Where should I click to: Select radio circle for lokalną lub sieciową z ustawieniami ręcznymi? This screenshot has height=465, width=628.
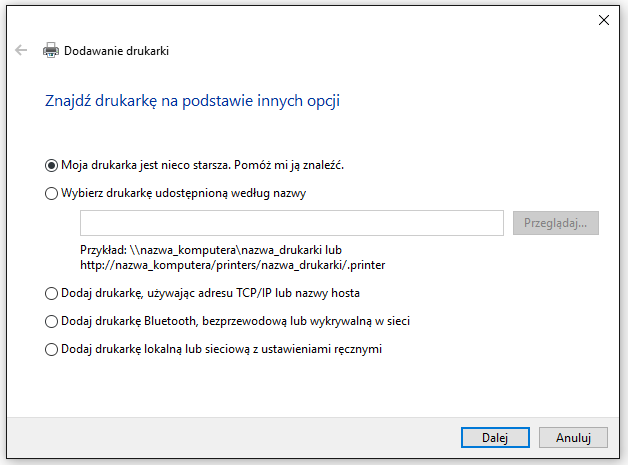[x=51, y=350]
